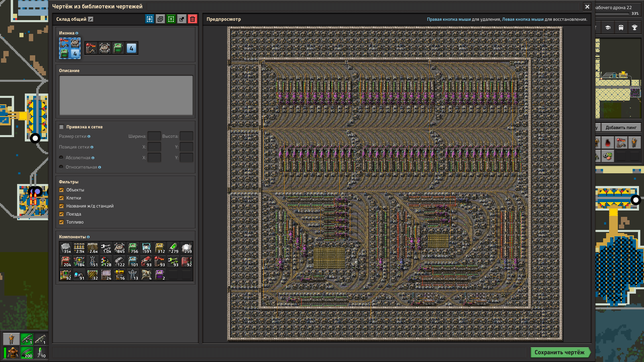
Task: Click the research progress bar at 33%
Action: tap(612, 14)
